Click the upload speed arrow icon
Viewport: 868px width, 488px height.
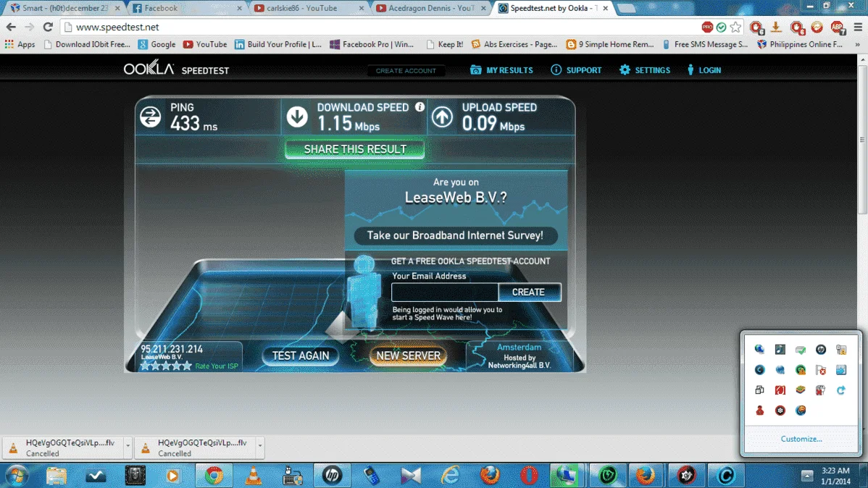click(442, 117)
